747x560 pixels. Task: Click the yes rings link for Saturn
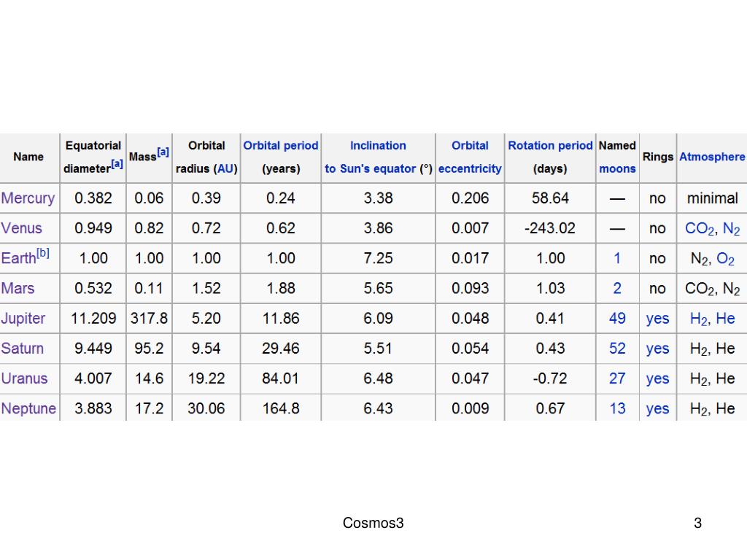657,349
